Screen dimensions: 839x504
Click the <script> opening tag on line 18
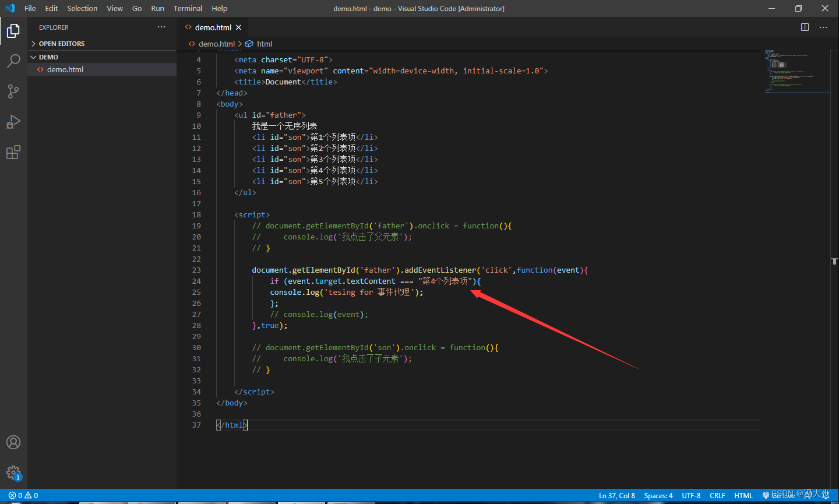point(252,214)
